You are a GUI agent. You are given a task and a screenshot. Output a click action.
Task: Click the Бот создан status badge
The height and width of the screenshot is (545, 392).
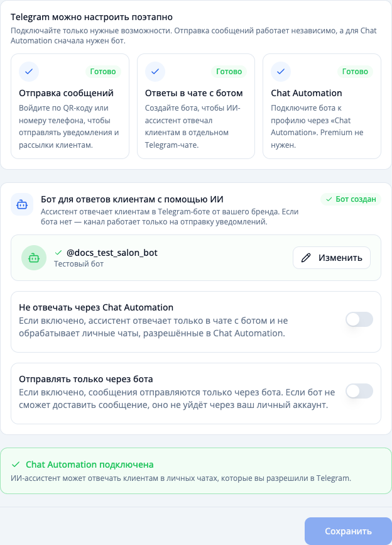351,199
